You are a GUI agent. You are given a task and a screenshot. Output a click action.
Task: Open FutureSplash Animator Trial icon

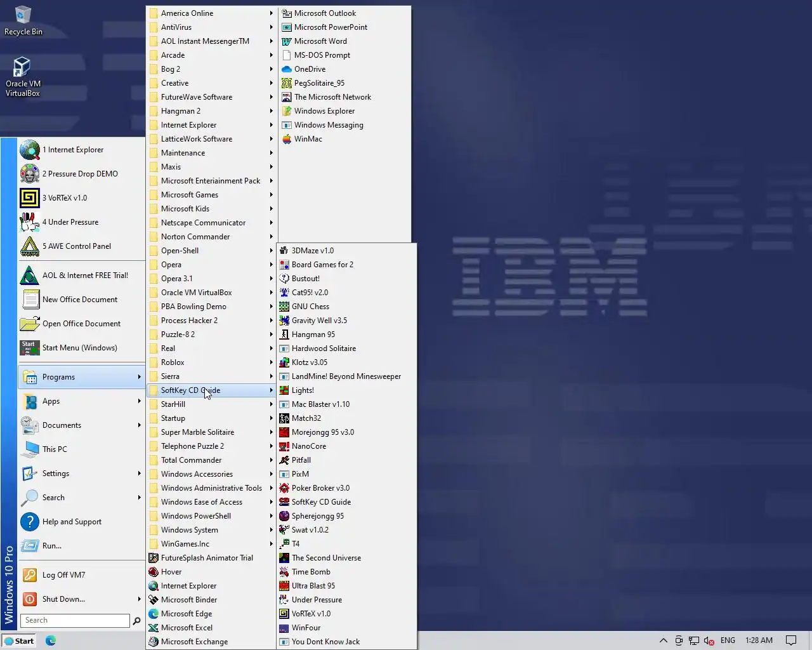click(154, 558)
